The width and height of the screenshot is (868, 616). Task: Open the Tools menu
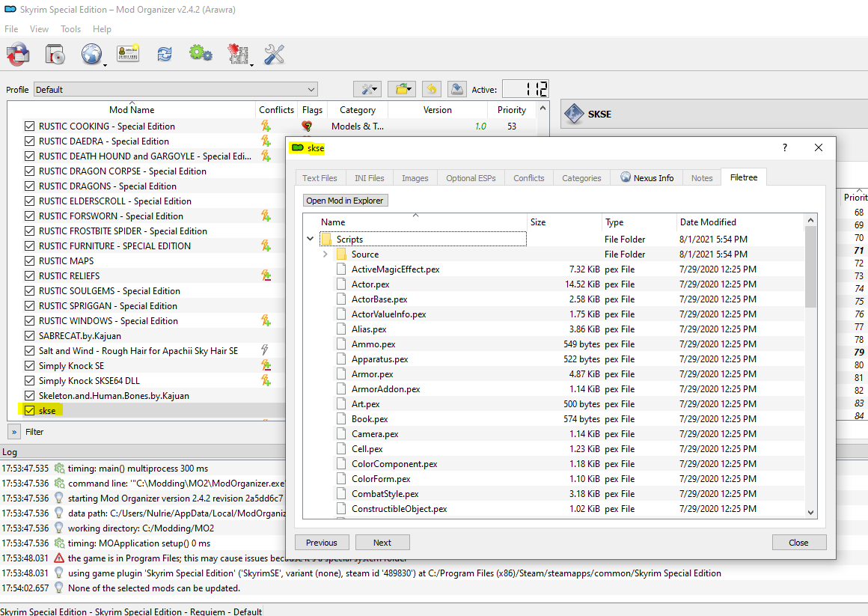tap(70, 28)
